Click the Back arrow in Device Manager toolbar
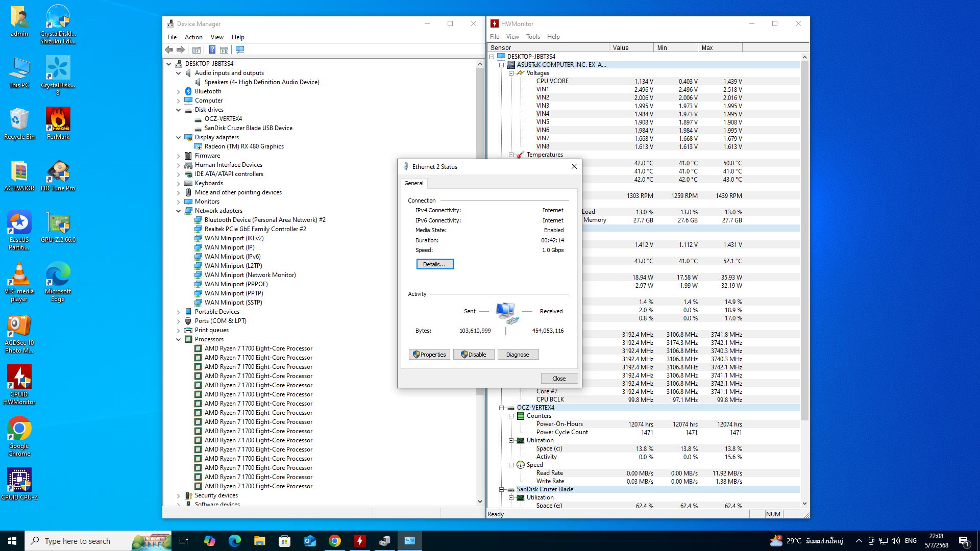980x551 pixels. coord(169,49)
